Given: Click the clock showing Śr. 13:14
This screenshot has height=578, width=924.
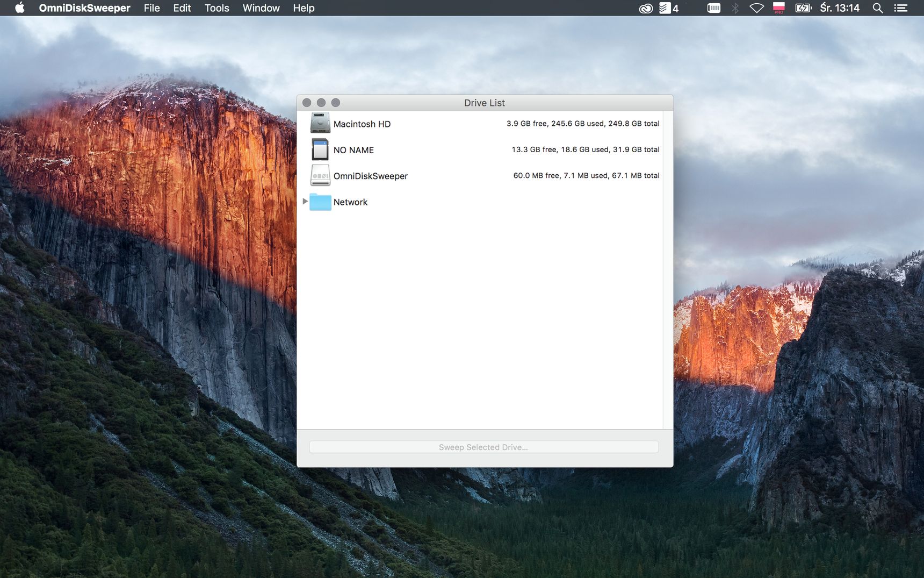Looking at the screenshot, I should coord(840,8).
